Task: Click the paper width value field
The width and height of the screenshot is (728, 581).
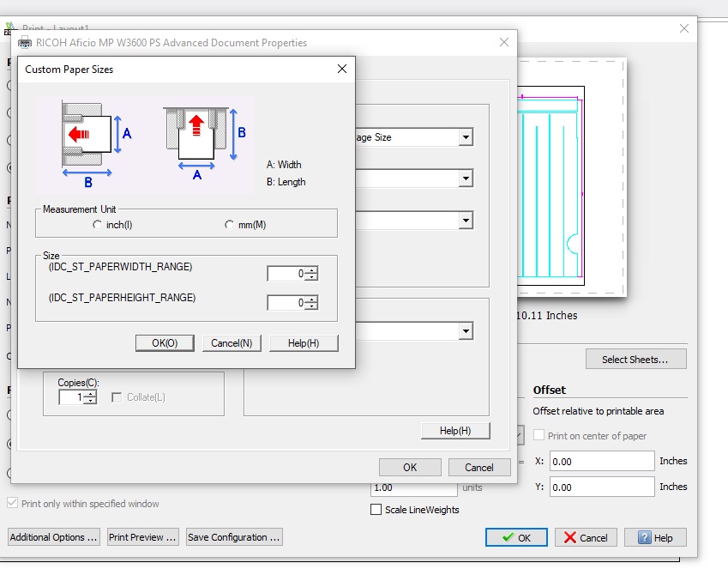Action: pyautogui.click(x=286, y=274)
